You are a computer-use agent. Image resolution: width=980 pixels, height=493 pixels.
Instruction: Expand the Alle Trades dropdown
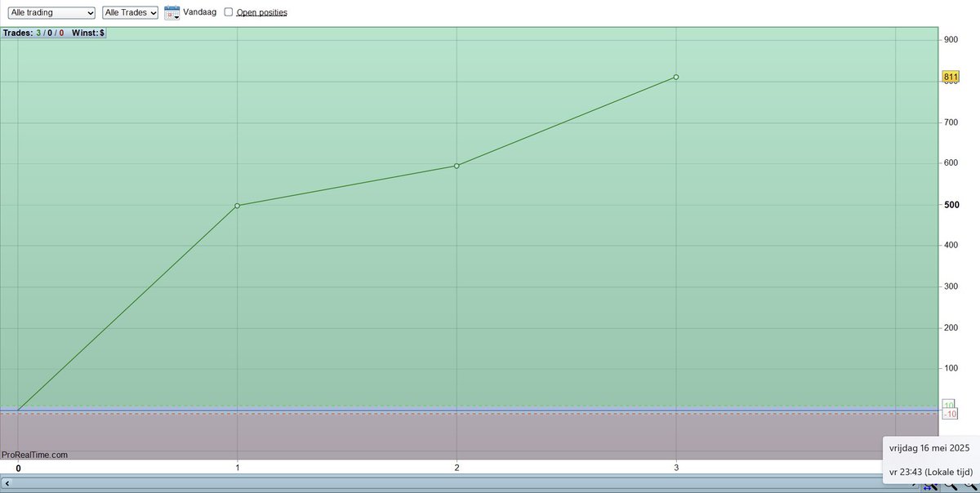(x=131, y=12)
